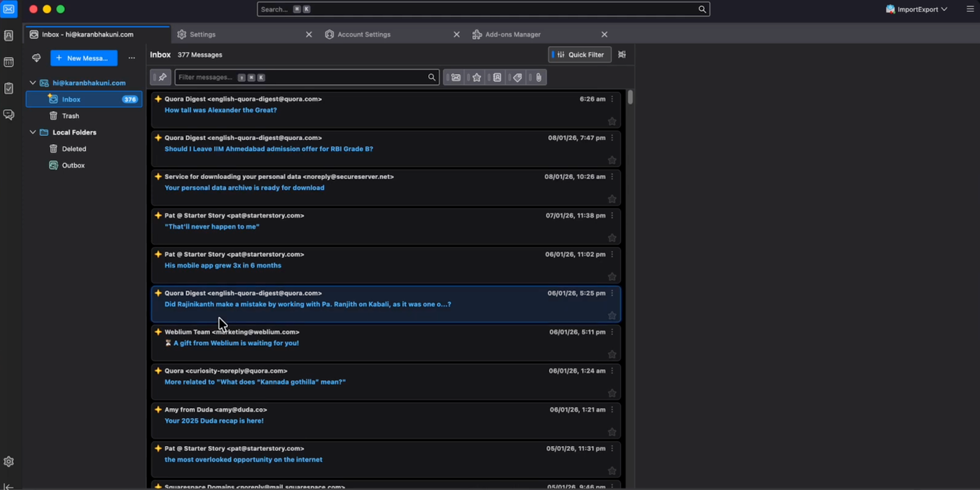Open the ImportExport dropdown
The width and height of the screenshot is (980, 490).
tap(917, 9)
